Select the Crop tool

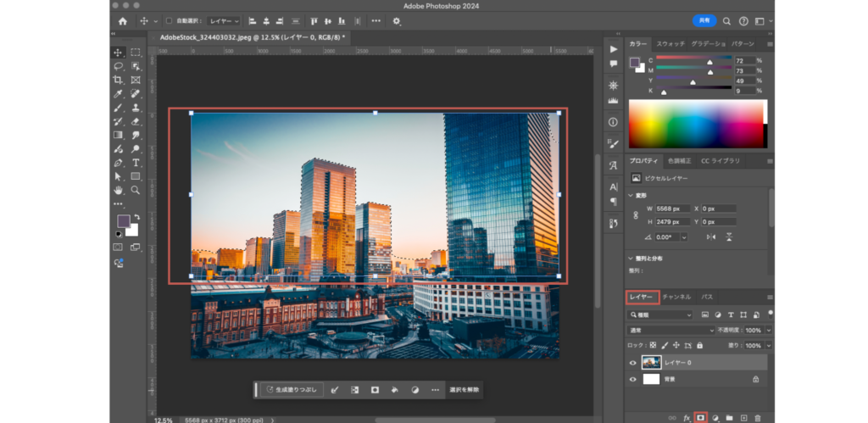pyautogui.click(x=118, y=80)
